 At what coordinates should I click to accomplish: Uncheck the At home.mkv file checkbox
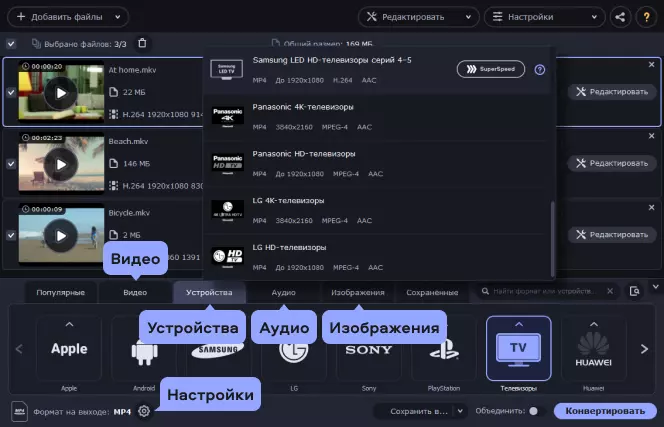[x=11, y=92]
